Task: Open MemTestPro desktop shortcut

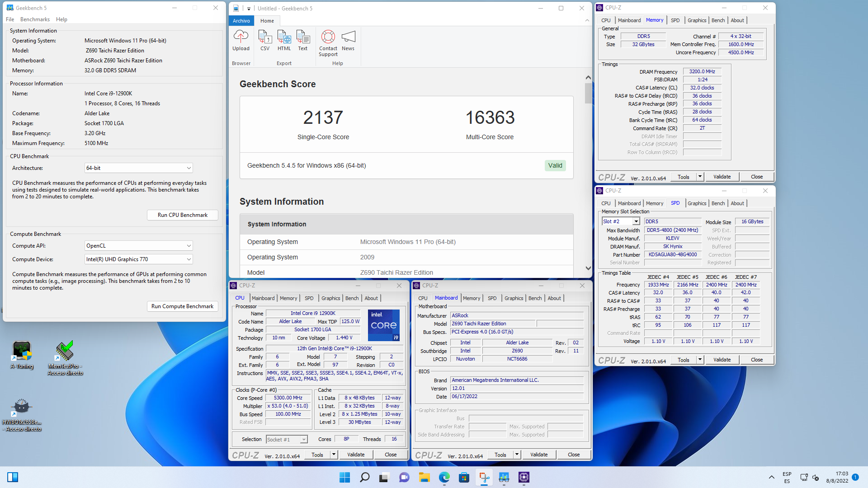Action: 65,358
